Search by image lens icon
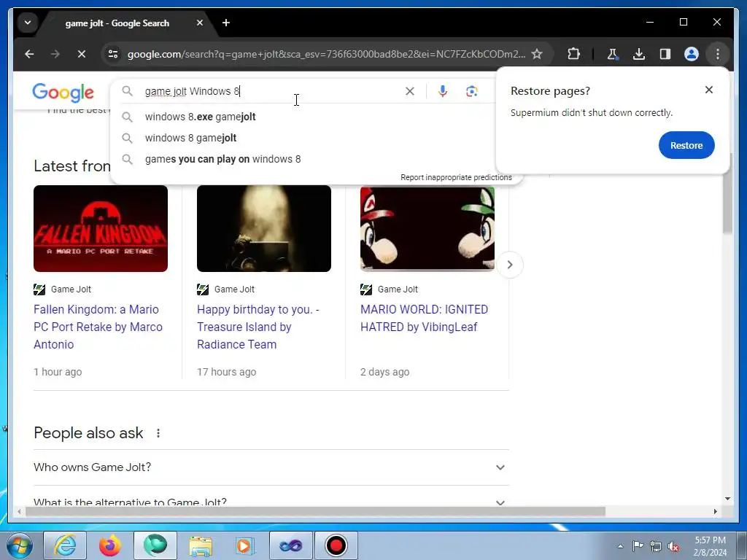This screenshot has width=747, height=560. 472,91
